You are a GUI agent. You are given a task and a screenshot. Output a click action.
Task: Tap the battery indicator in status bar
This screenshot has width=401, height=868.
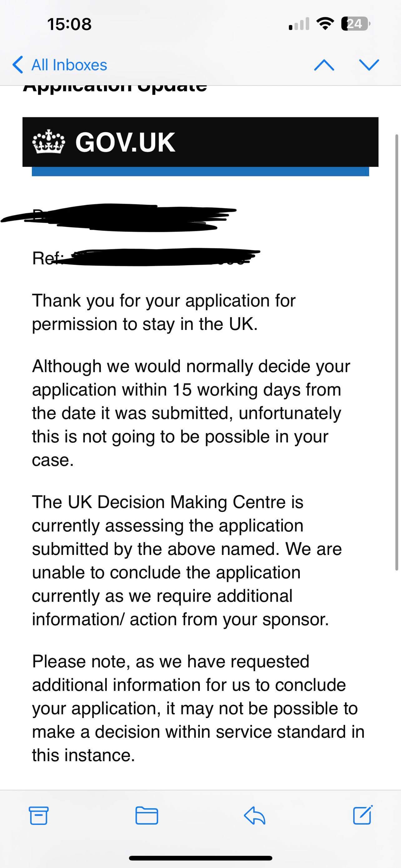[x=355, y=24]
